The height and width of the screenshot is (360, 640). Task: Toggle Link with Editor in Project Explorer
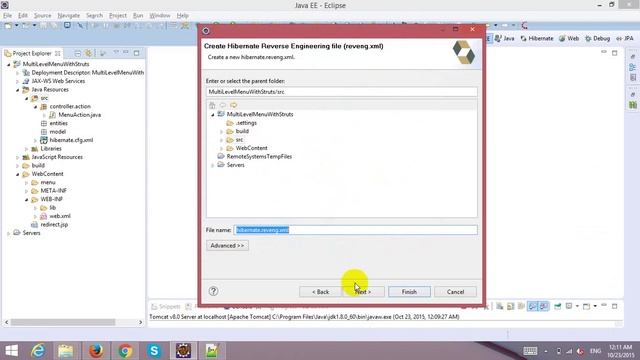pyautogui.click(x=89, y=53)
